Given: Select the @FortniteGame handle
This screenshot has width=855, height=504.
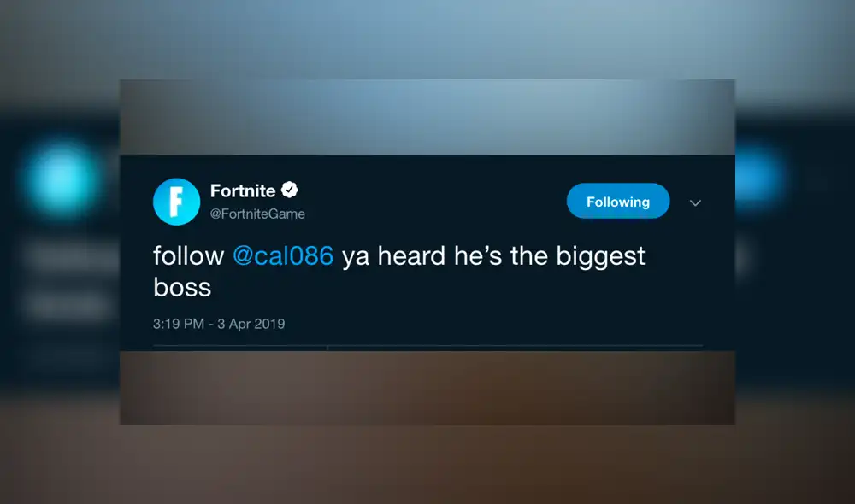Looking at the screenshot, I should click(x=256, y=214).
